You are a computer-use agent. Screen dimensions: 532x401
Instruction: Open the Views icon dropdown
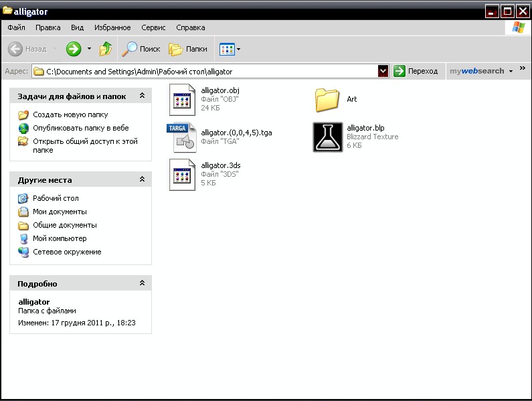point(230,50)
